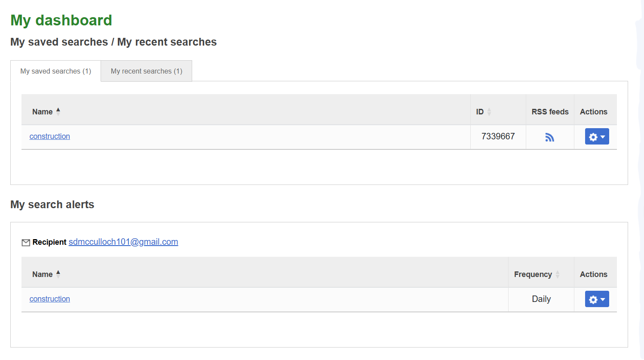Switch to My recent searches tab

147,71
